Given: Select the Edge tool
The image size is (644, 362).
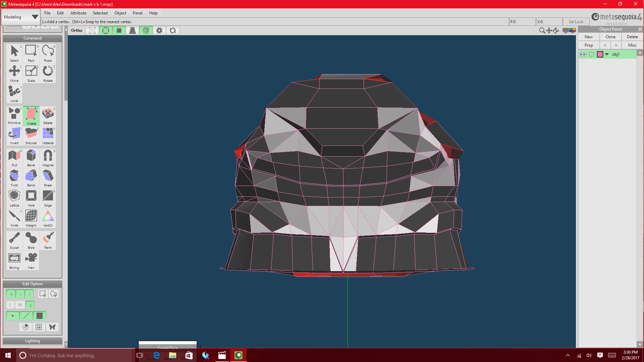Looking at the screenshot, I should point(48,198).
